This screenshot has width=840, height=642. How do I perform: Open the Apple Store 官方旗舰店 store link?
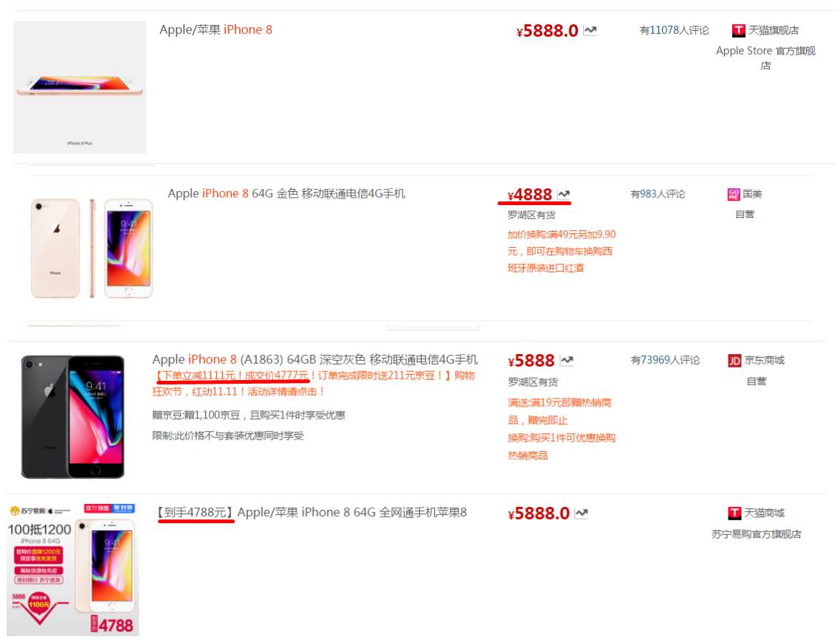tap(765, 58)
